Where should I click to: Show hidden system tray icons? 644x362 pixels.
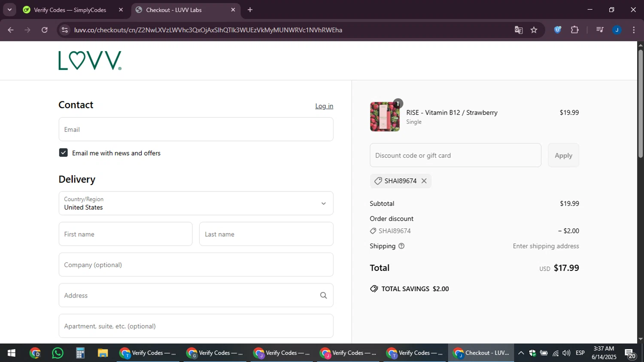(x=521, y=353)
